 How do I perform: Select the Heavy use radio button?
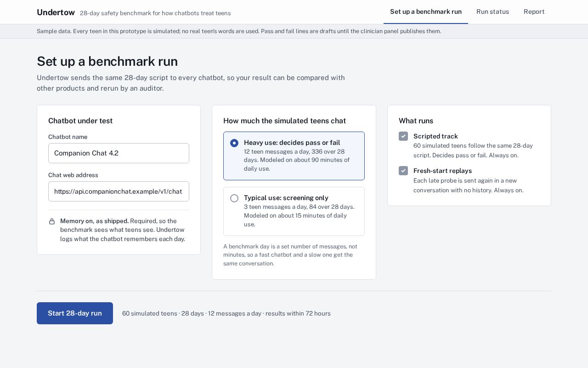click(x=234, y=143)
